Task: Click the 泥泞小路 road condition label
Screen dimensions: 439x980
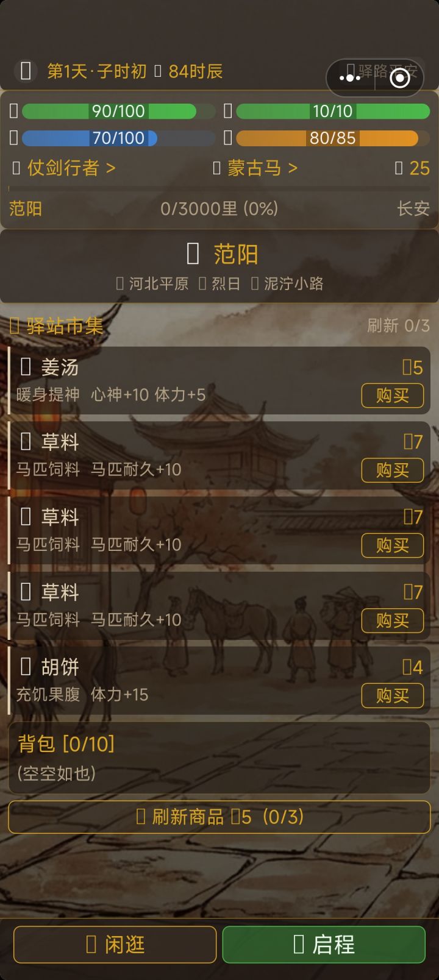Action: coord(287,283)
